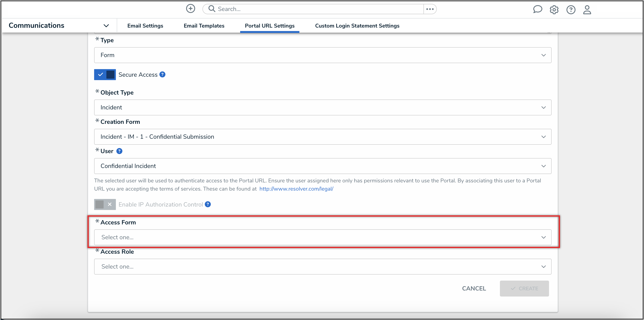
Task: Expand the Communications section dropdown
Action: tap(106, 26)
